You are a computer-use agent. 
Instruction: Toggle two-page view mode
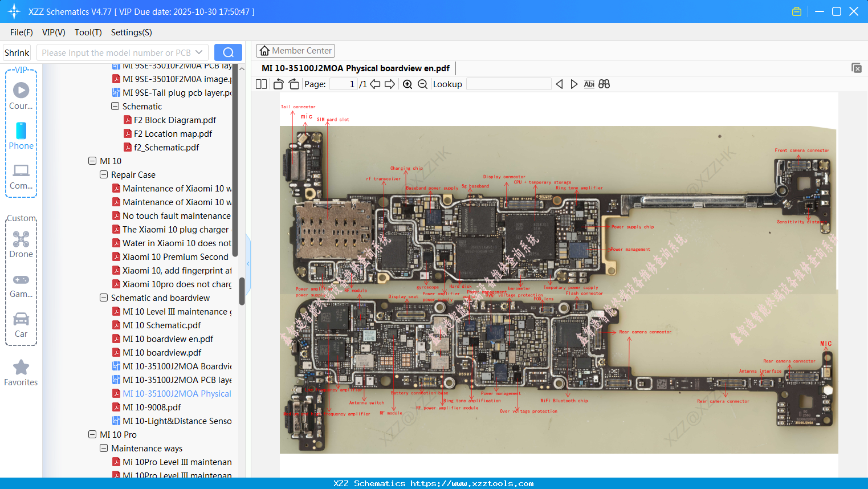click(261, 84)
